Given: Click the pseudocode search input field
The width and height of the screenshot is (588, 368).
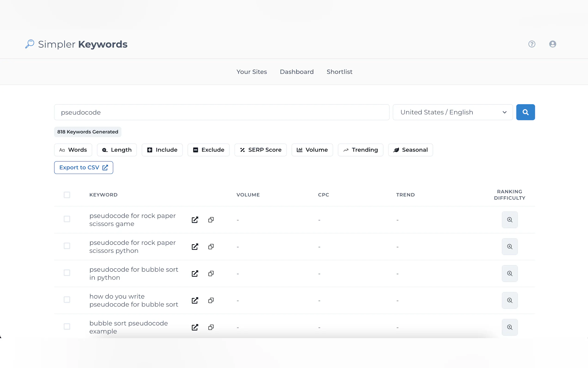Looking at the screenshot, I should point(222,112).
